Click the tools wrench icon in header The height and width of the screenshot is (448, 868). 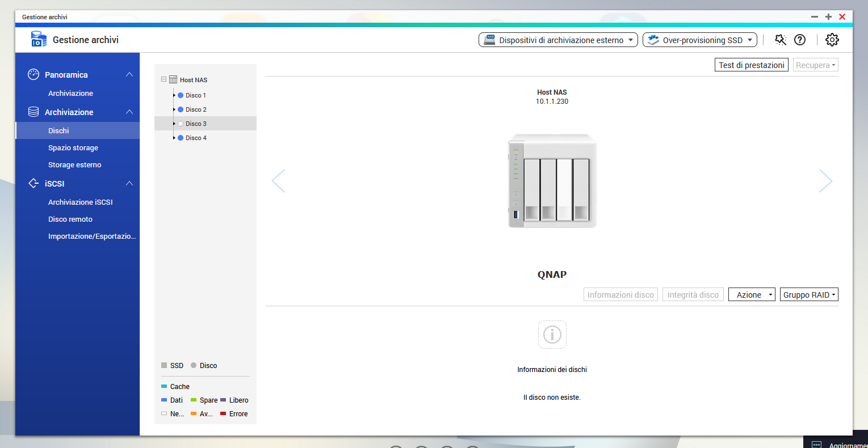tap(781, 40)
